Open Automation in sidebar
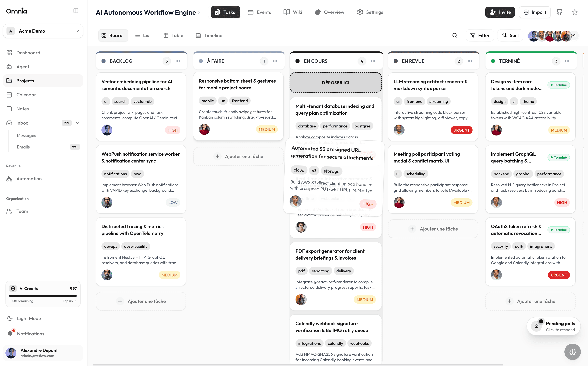The height and width of the screenshot is (366, 588). pos(43,179)
